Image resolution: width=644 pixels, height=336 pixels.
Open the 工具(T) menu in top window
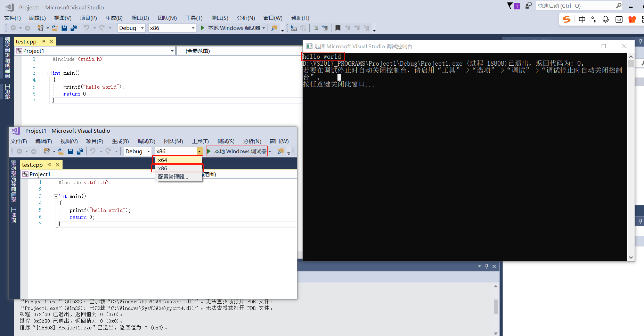click(x=194, y=18)
